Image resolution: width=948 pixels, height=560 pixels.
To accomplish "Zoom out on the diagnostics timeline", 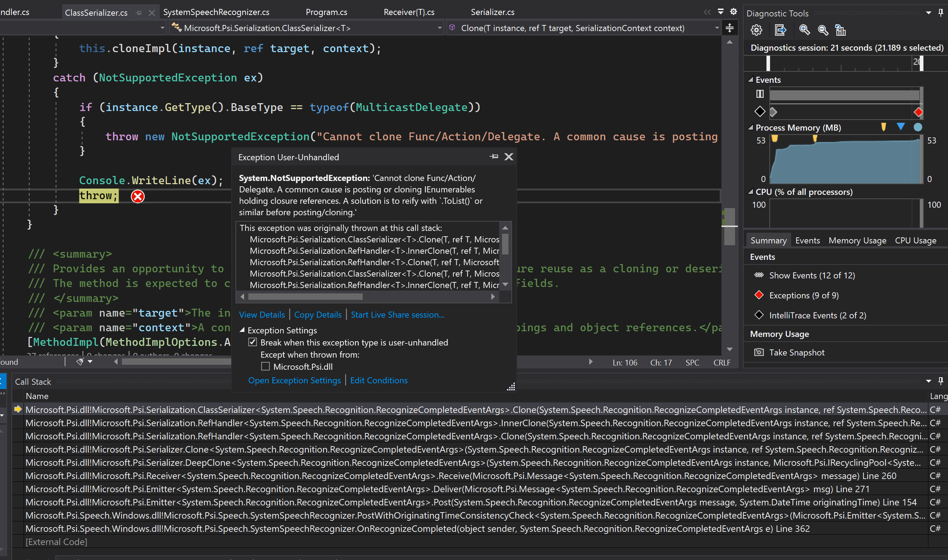I will pyautogui.click(x=823, y=30).
